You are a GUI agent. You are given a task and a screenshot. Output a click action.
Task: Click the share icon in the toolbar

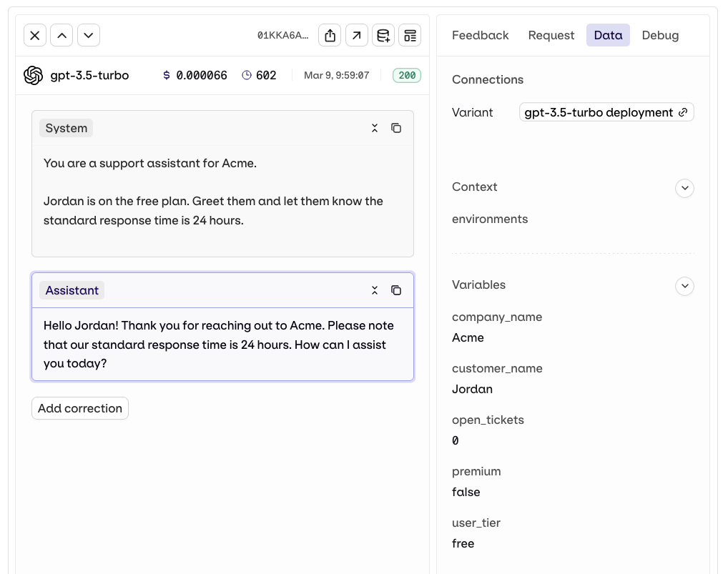pyautogui.click(x=330, y=35)
